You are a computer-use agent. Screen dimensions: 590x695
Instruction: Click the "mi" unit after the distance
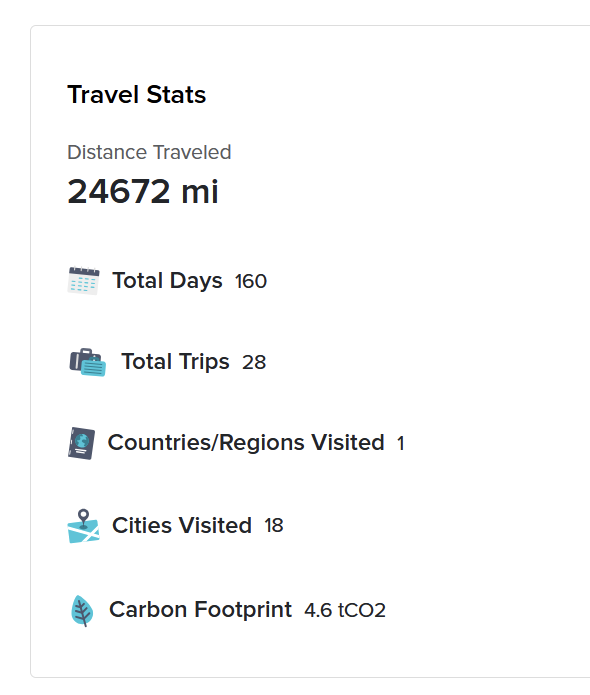(x=200, y=191)
